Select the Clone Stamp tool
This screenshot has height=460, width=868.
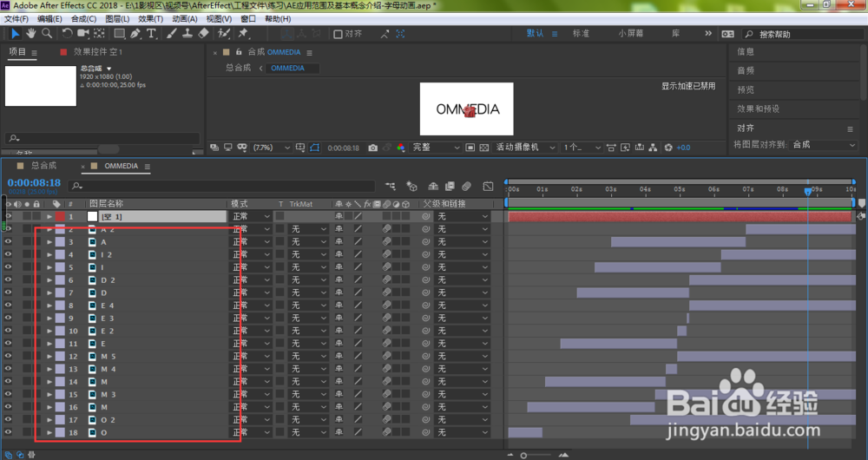coord(187,34)
